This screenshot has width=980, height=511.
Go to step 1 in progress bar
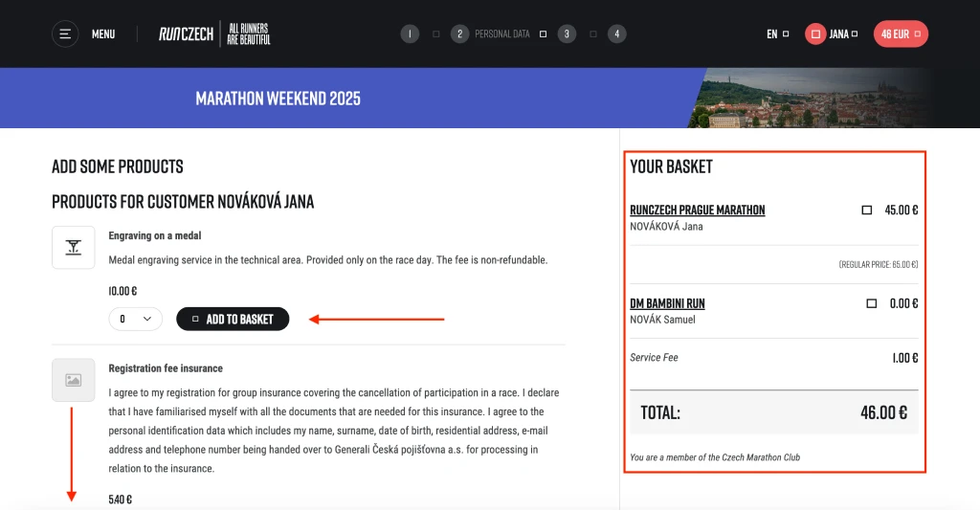tap(410, 33)
